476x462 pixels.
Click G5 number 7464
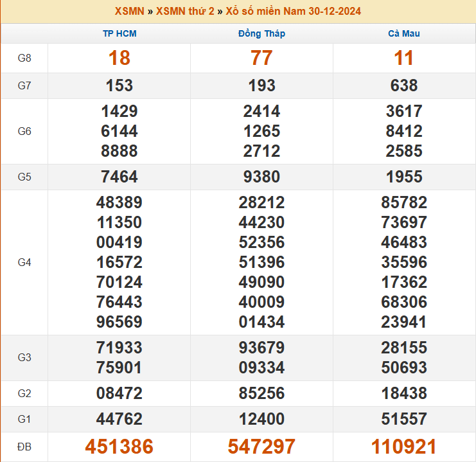click(119, 177)
